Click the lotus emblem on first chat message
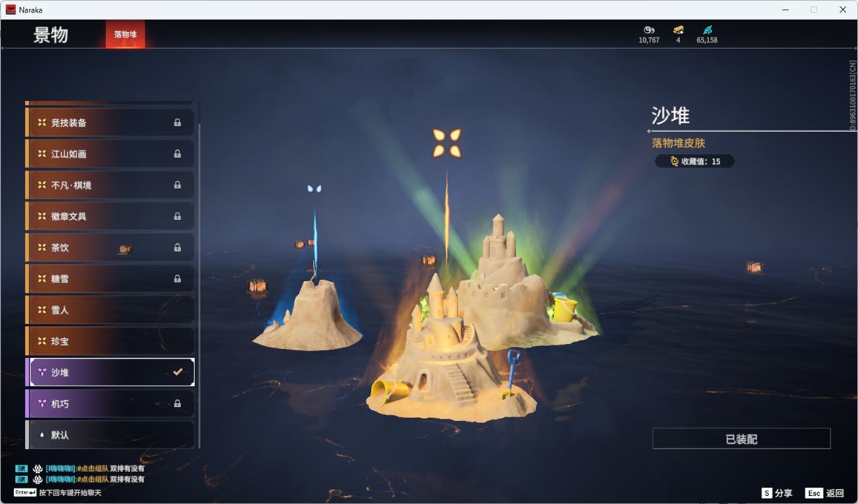 [37, 468]
